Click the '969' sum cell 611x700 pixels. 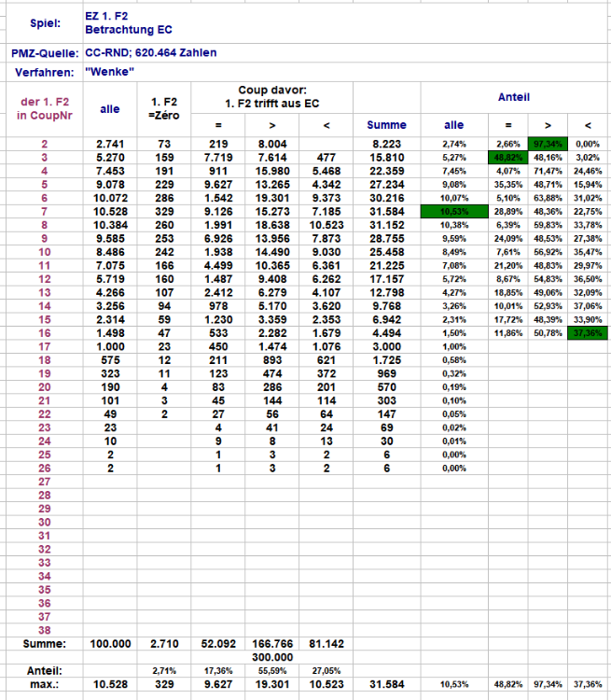[386, 373]
